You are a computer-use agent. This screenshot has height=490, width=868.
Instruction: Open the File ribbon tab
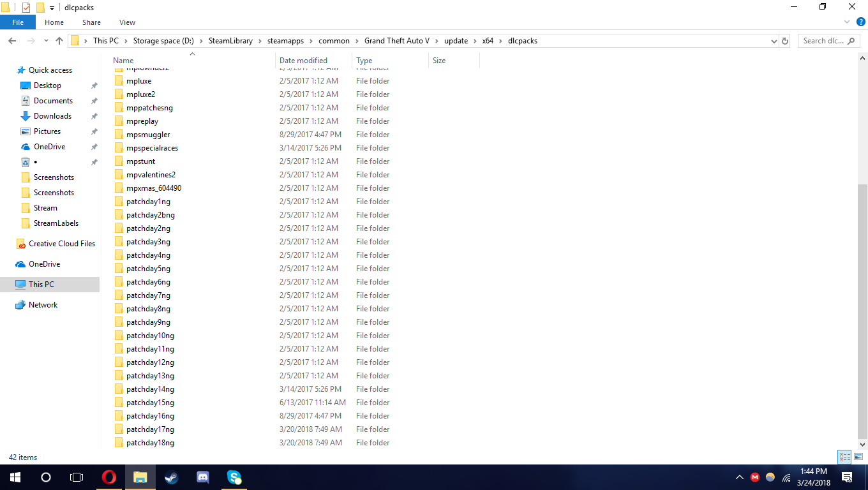[x=18, y=22]
